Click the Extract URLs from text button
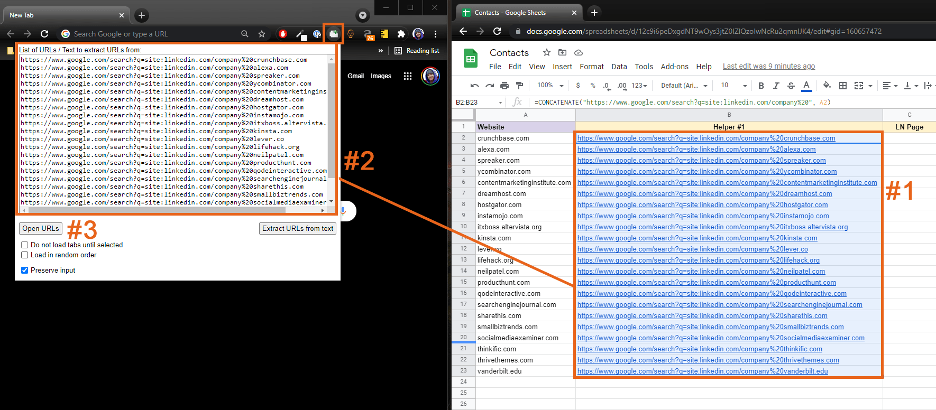This screenshot has height=410, width=936. (x=298, y=228)
